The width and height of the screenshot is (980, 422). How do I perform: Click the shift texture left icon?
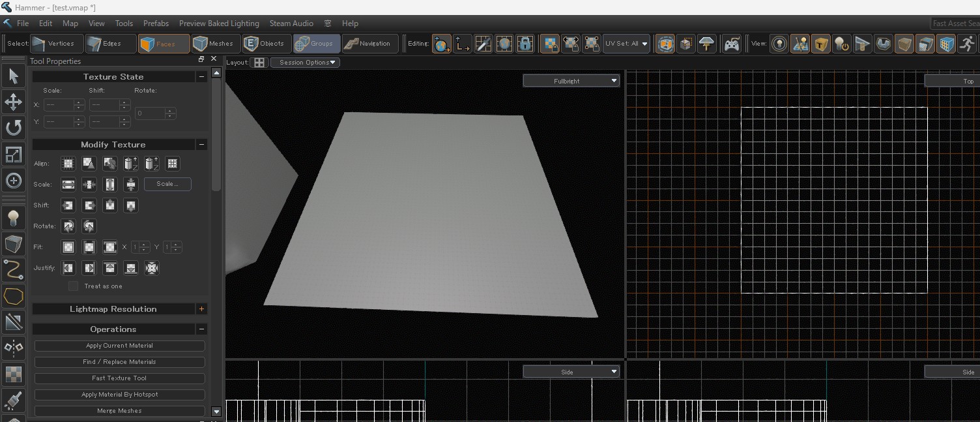tap(68, 205)
